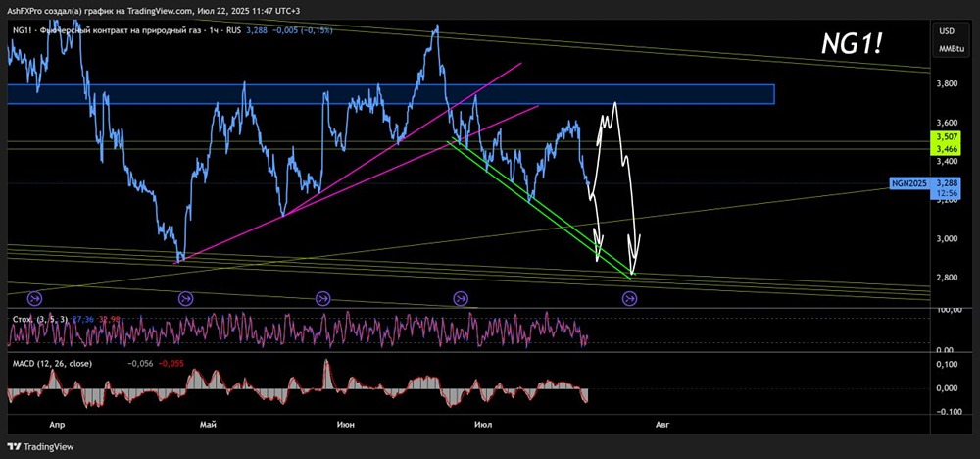This screenshot has height=459, width=980.
Task: Click the large NG1! text annotation
Action: tap(852, 44)
